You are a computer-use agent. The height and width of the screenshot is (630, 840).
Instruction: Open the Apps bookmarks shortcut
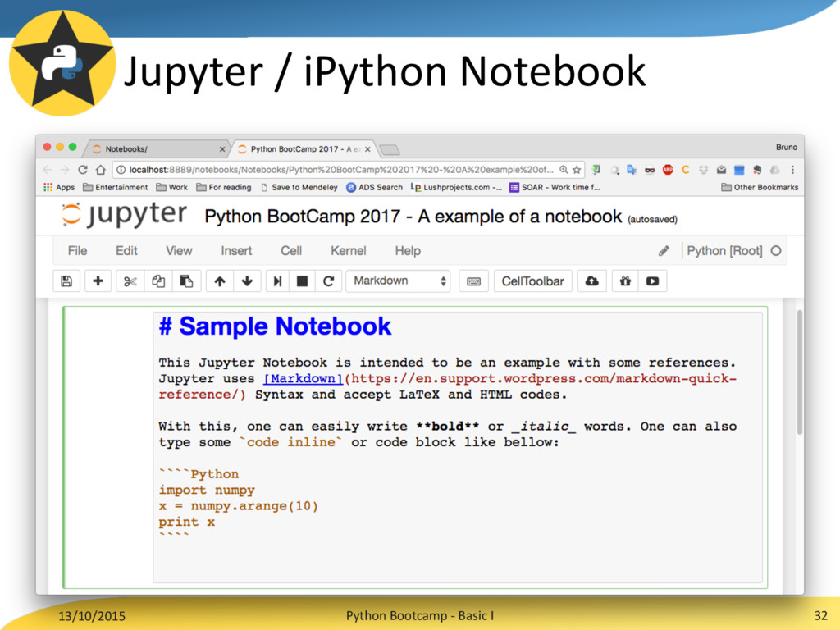59,187
